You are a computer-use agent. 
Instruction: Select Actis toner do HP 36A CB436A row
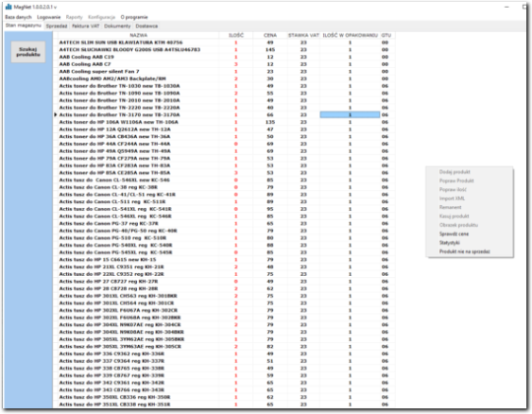(224, 137)
